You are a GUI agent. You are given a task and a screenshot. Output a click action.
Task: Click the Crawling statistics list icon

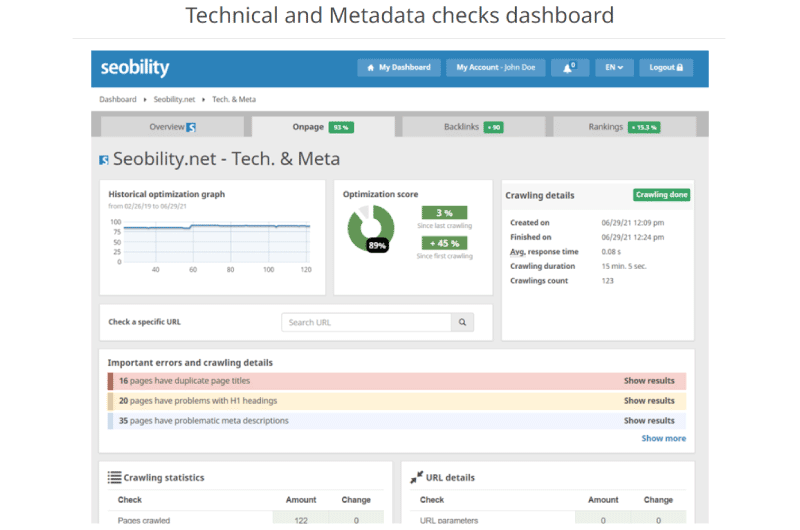coord(114,477)
